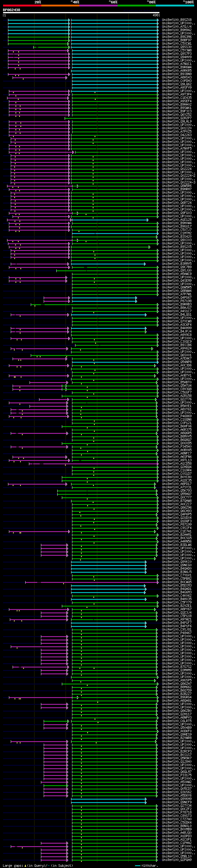Screen dimensions: 197x868
Task: Click the purple alignment bar for UniRef100_A1CD58
Action: 94,464
